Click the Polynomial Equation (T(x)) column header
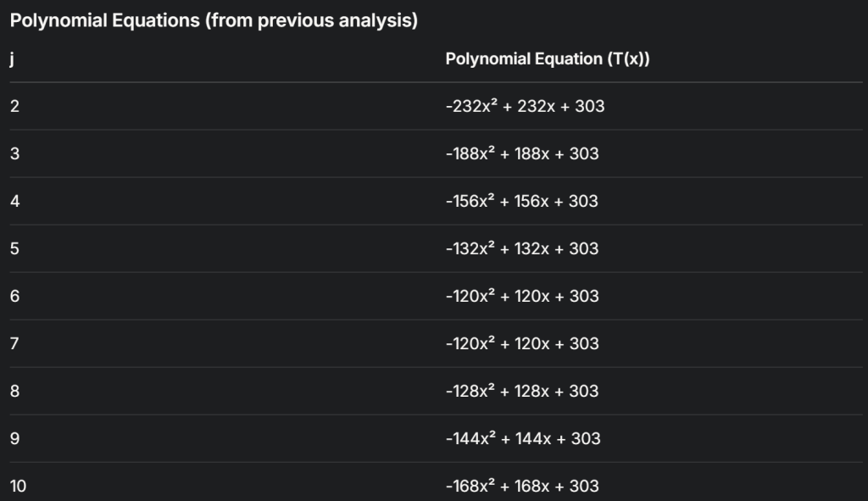The image size is (868, 501). [x=548, y=58]
